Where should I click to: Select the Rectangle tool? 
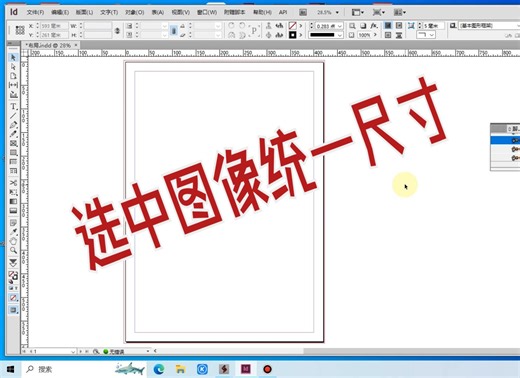point(13,153)
